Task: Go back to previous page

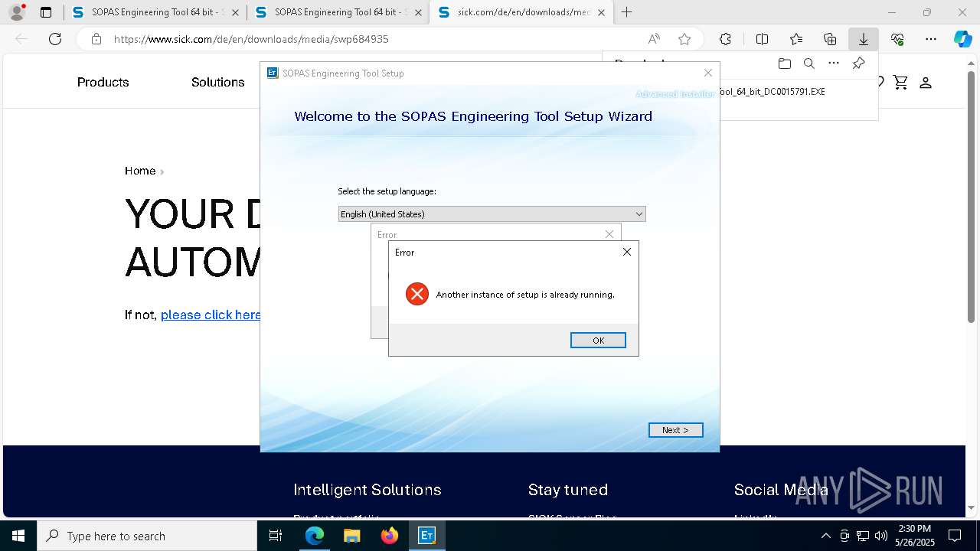Action: 21,39
